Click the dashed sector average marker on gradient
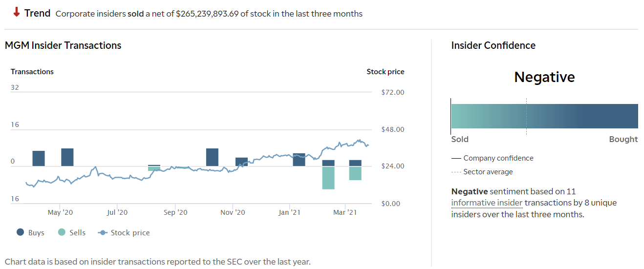 pos(526,116)
